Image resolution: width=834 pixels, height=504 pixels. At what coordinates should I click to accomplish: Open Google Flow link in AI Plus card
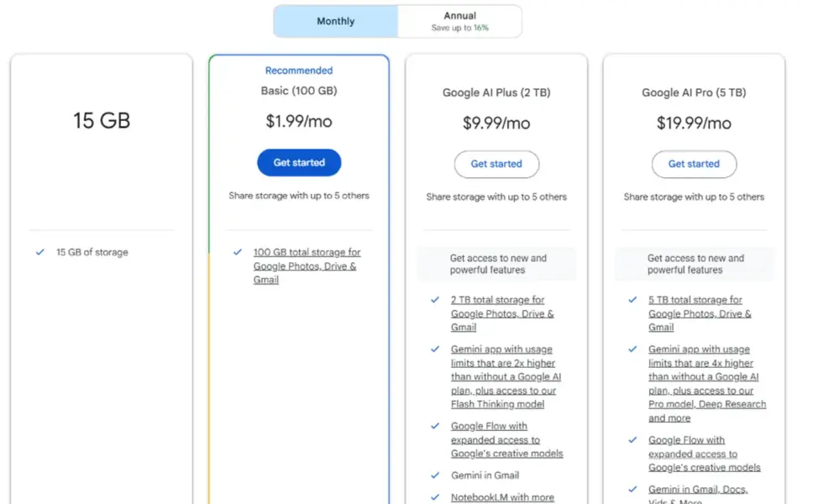507,439
